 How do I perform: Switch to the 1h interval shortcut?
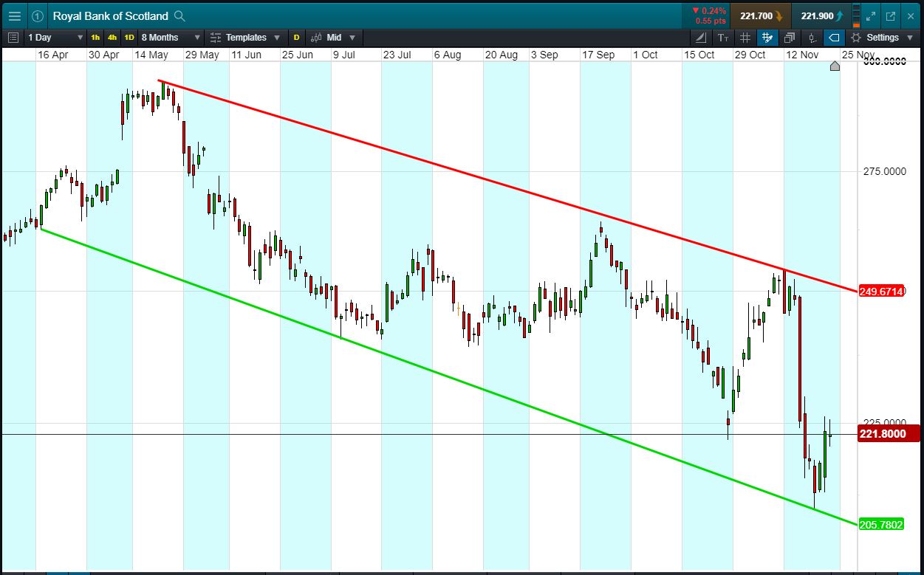96,37
